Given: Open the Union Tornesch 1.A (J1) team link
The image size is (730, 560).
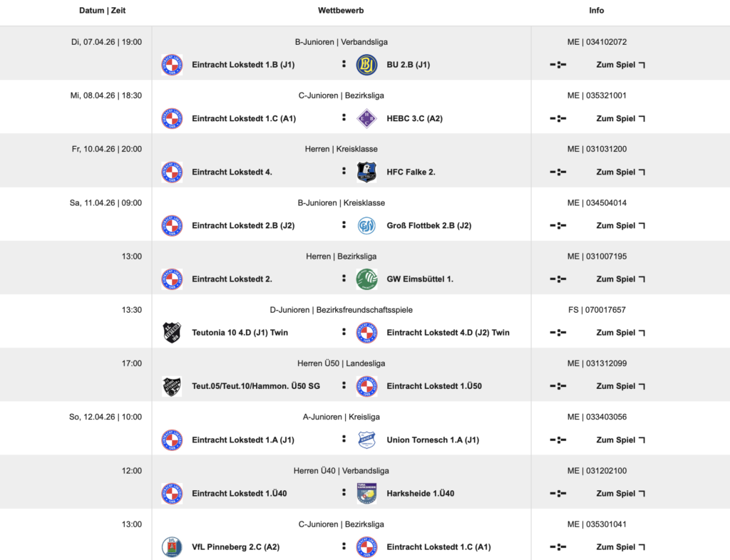Looking at the screenshot, I should tap(433, 440).
